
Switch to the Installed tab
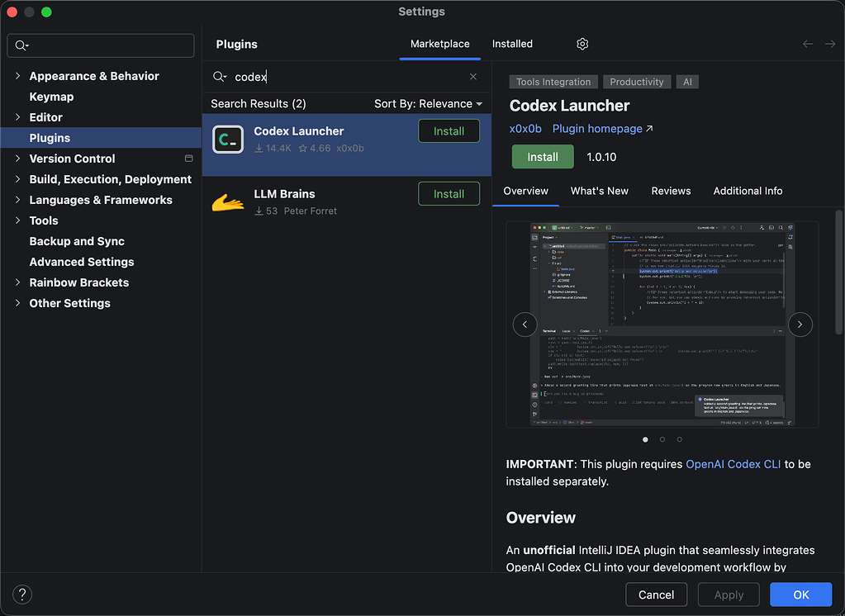tap(512, 45)
